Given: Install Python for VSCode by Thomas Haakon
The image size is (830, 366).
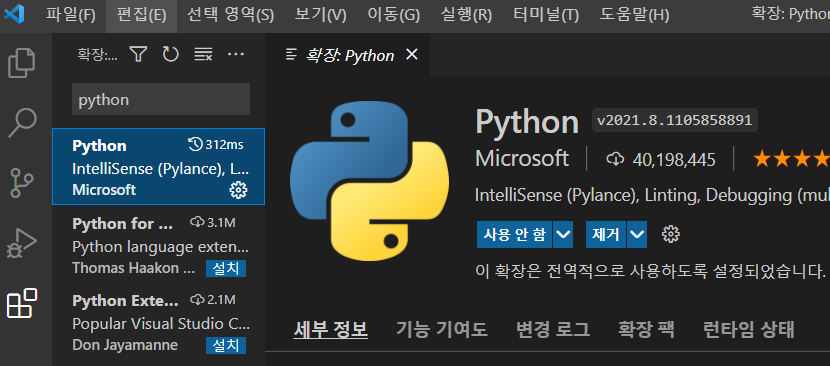Looking at the screenshot, I should coord(226,269).
